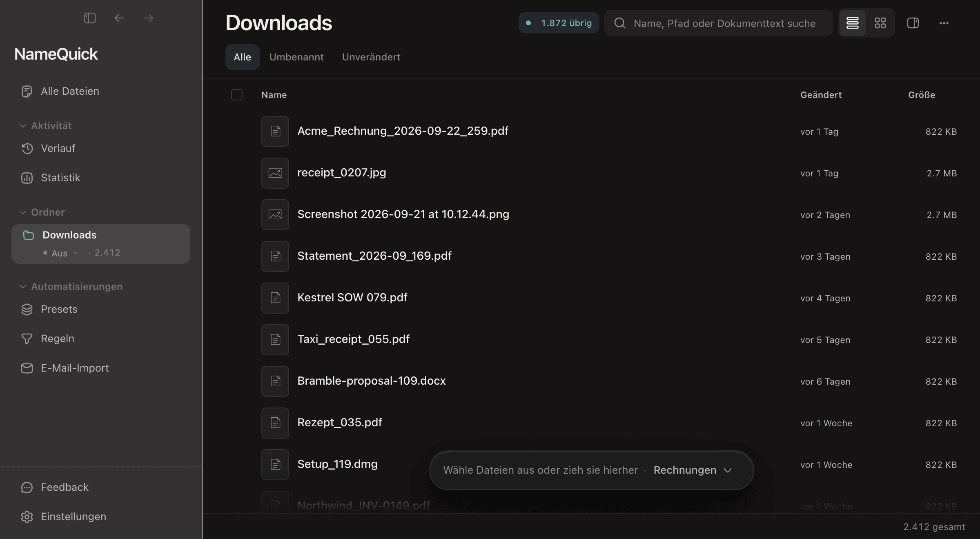Click the drop zone 'Wähle Dateien aus' text
Image resolution: width=980 pixels, height=539 pixels.
pos(540,470)
